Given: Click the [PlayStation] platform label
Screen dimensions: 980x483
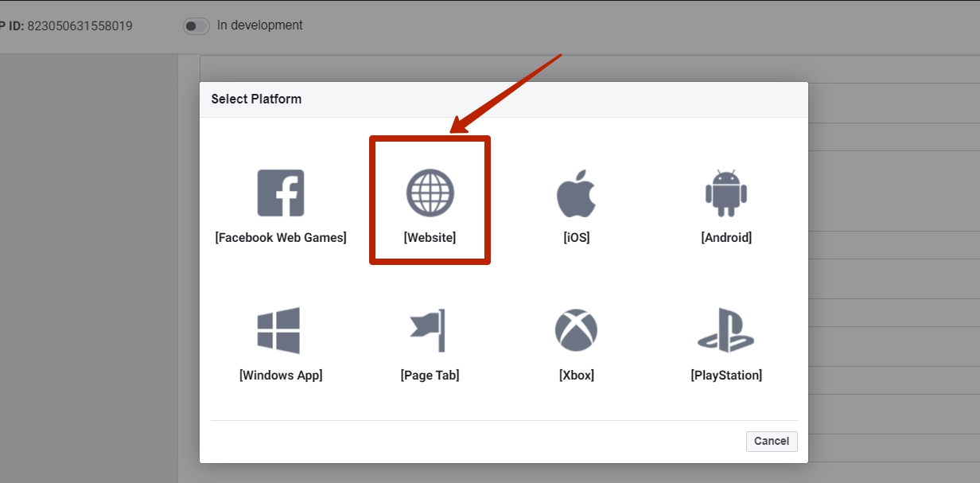Looking at the screenshot, I should [x=725, y=374].
